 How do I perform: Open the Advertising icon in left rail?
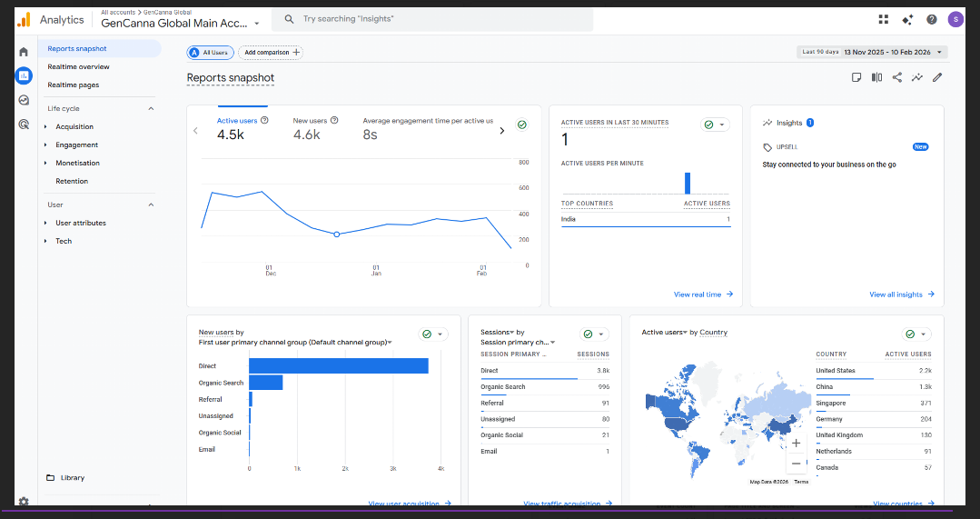24,124
